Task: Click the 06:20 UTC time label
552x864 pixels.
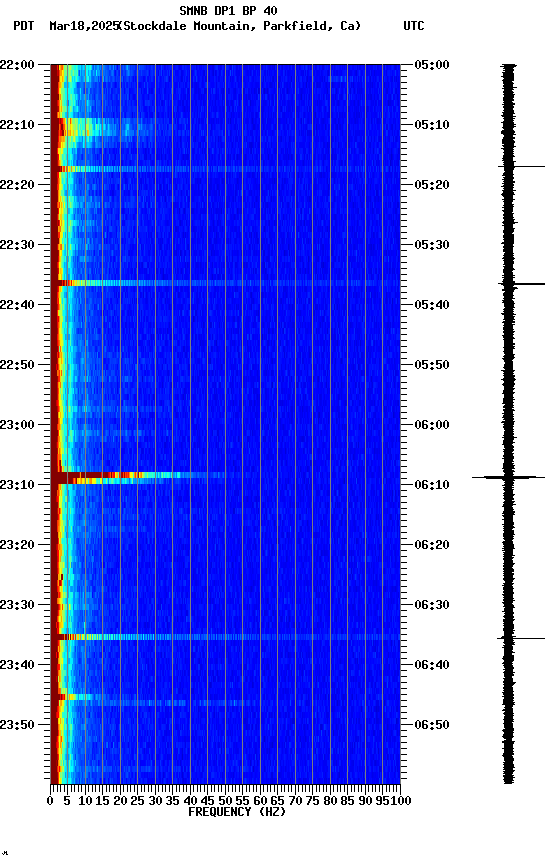Action: (x=432, y=545)
